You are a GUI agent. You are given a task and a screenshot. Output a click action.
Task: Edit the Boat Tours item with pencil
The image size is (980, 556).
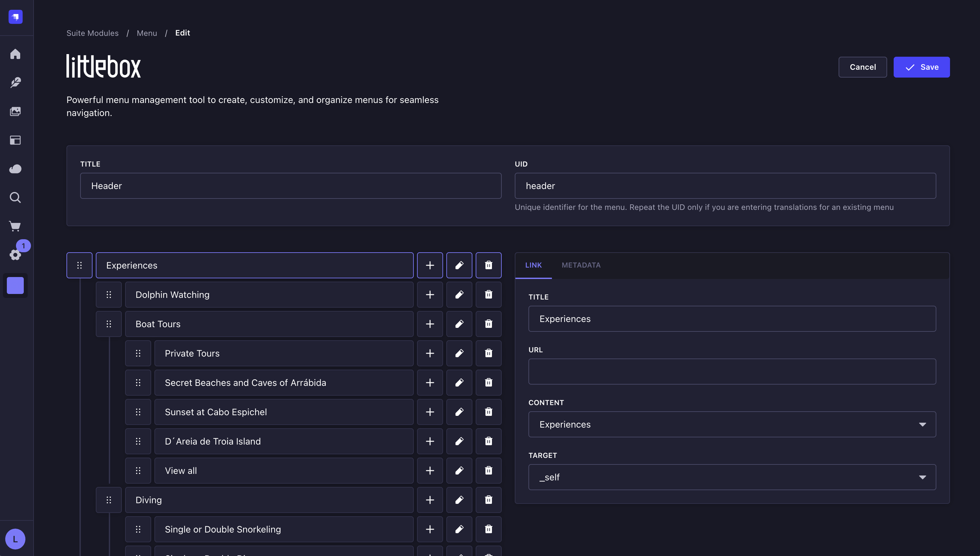point(459,324)
